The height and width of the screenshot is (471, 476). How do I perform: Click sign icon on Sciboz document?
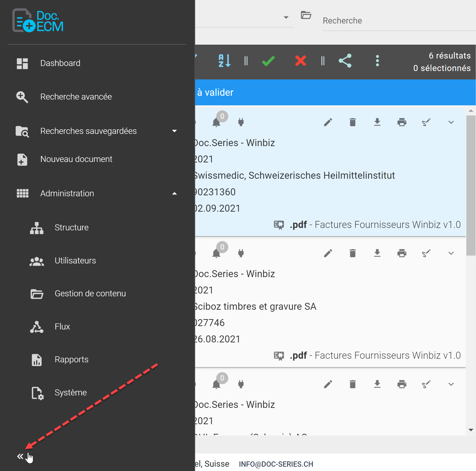click(426, 253)
